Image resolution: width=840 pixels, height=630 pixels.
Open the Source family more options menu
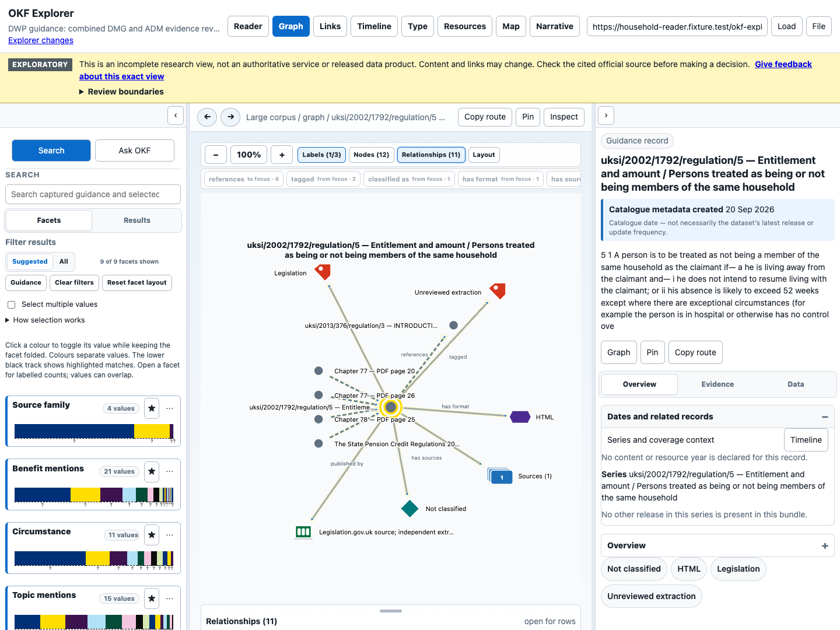tap(170, 408)
